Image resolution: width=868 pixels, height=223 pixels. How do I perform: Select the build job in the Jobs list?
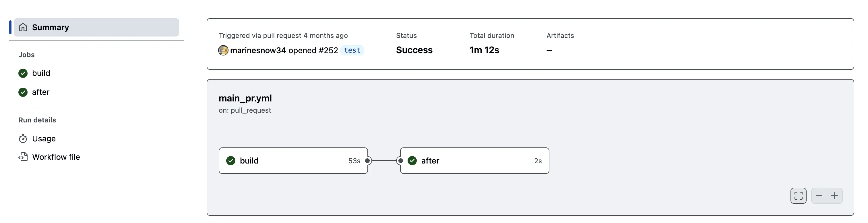pos(41,73)
